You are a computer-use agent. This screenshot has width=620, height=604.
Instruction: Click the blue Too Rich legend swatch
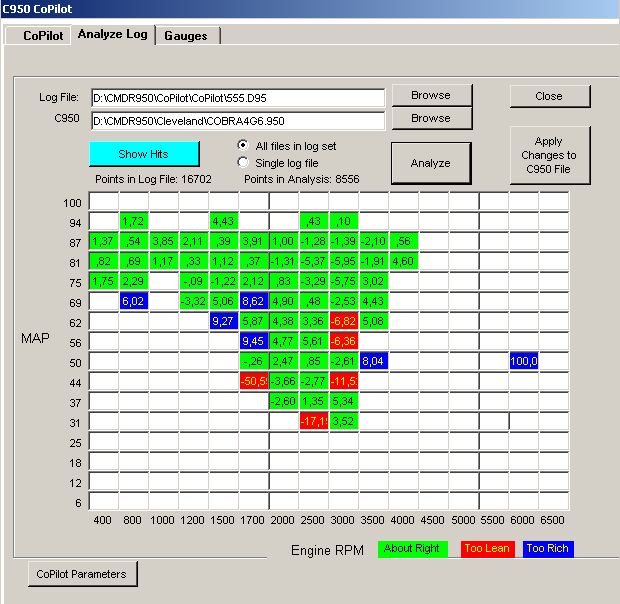[x=549, y=549]
